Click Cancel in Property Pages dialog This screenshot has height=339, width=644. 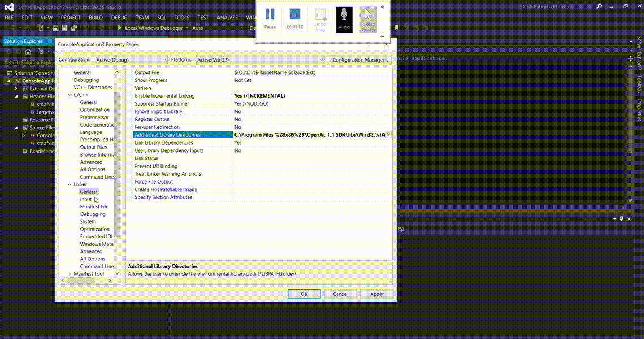(x=340, y=294)
